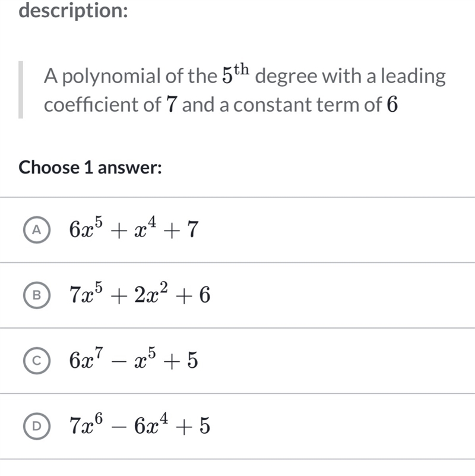The width and height of the screenshot is (475, 476).
Task: Click the 'description:' heading text
Action: [x=74, y=11]
